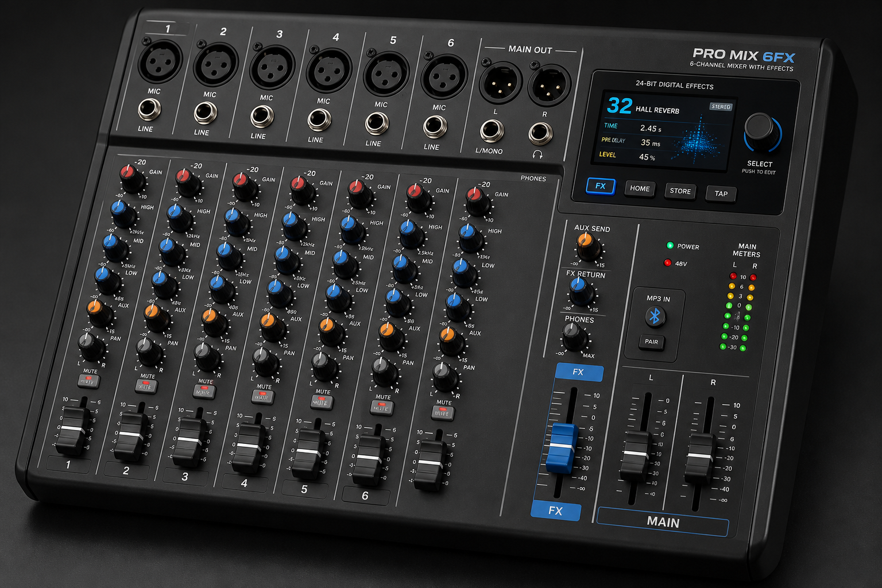Click channel 3 orange AUX knob
The width and height of the screenshot is (882, 588).
214,323
